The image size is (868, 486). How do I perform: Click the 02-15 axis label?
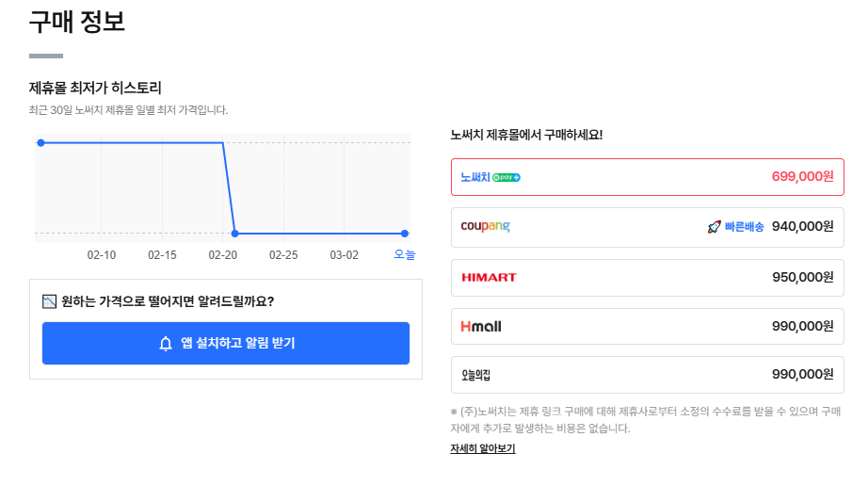[162, 255]
